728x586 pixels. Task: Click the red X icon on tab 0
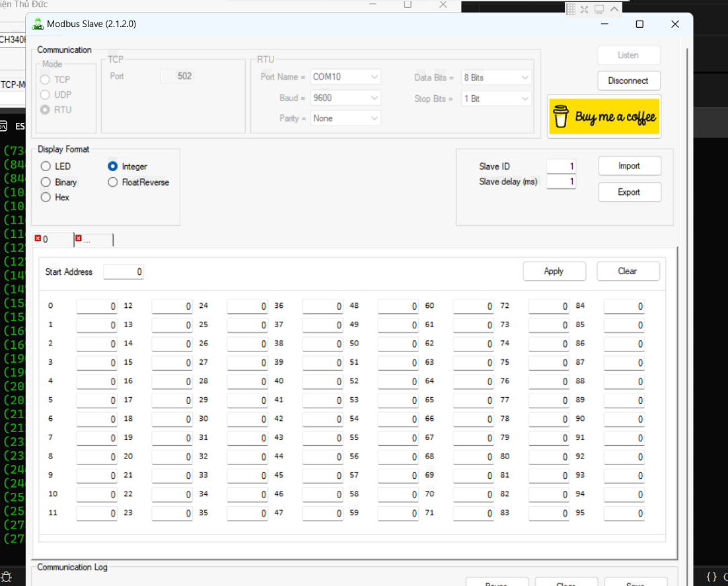[38, 238]
